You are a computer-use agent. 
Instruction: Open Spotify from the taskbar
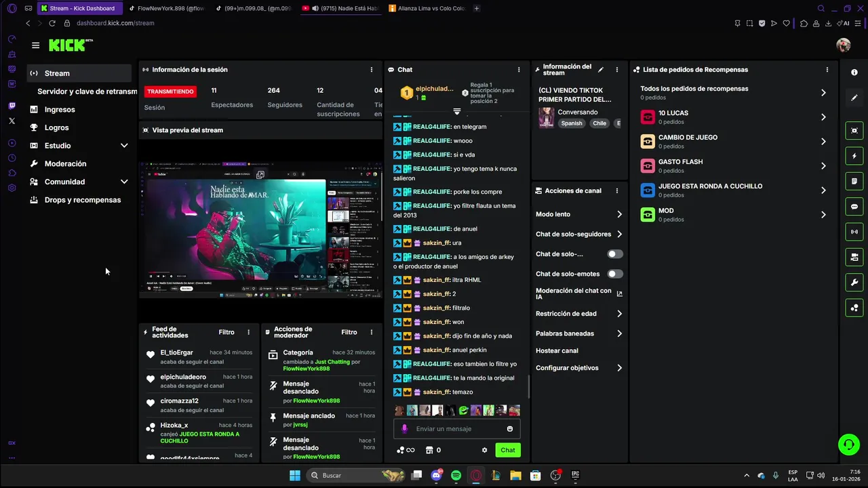pos(456,475)
